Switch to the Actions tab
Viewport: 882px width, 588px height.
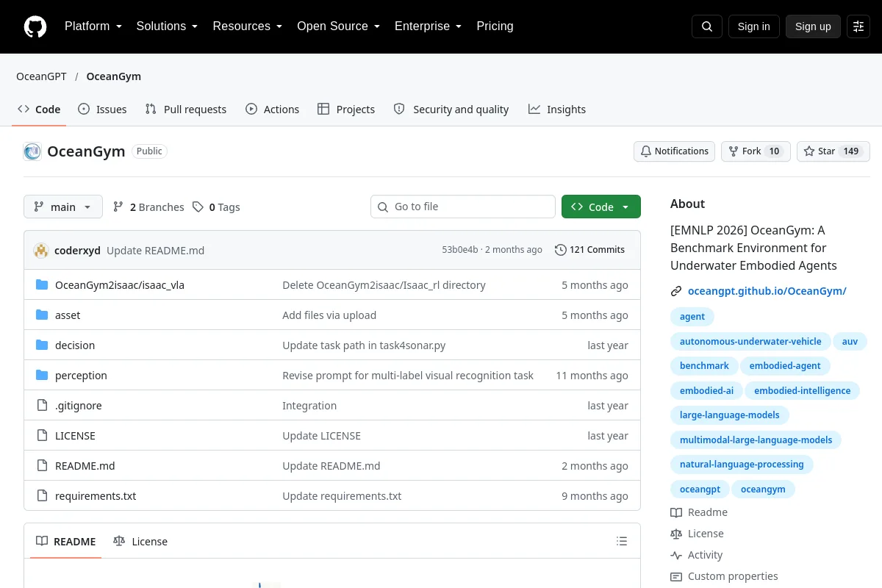coord(273,110)
